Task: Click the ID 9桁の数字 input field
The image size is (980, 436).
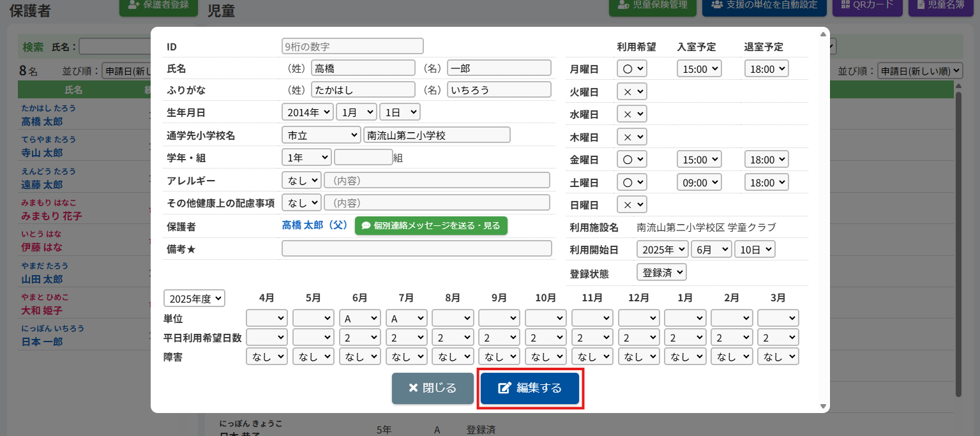Action: click(x=352, y=46)
